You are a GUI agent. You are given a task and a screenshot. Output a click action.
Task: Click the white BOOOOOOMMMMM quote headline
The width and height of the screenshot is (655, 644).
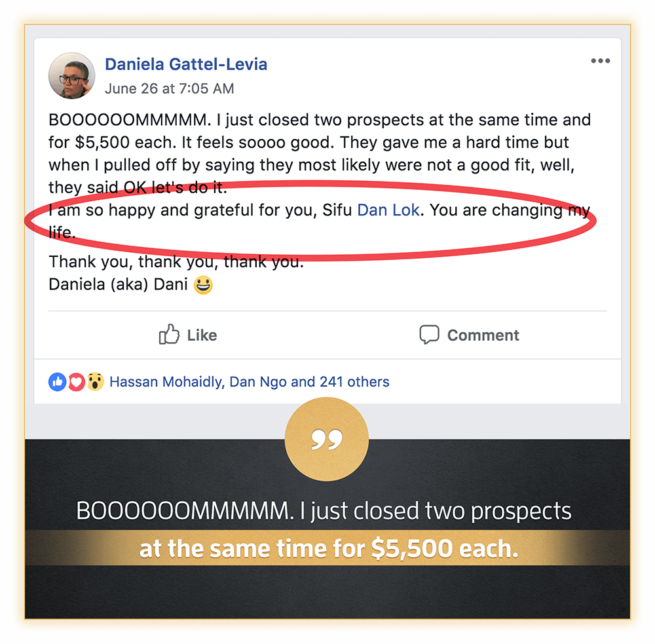324,511
